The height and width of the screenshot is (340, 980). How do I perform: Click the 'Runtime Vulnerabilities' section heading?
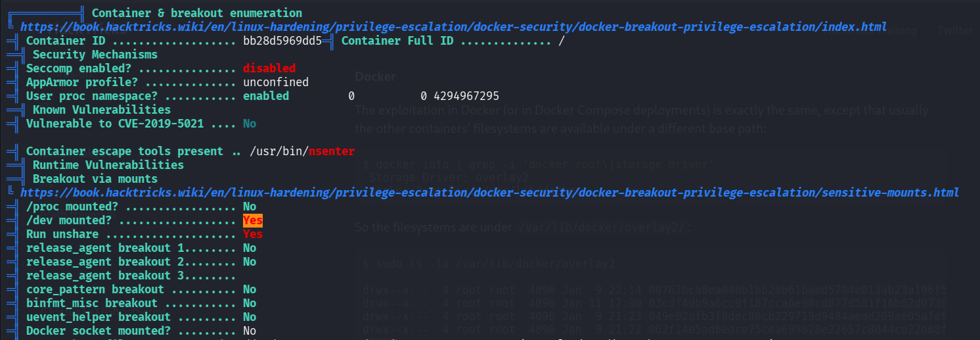(108, 165)
